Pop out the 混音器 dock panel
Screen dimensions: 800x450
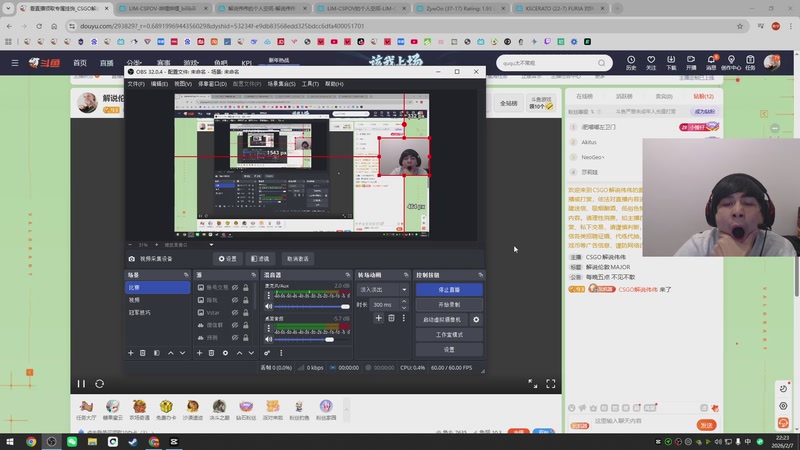(347, 275)
